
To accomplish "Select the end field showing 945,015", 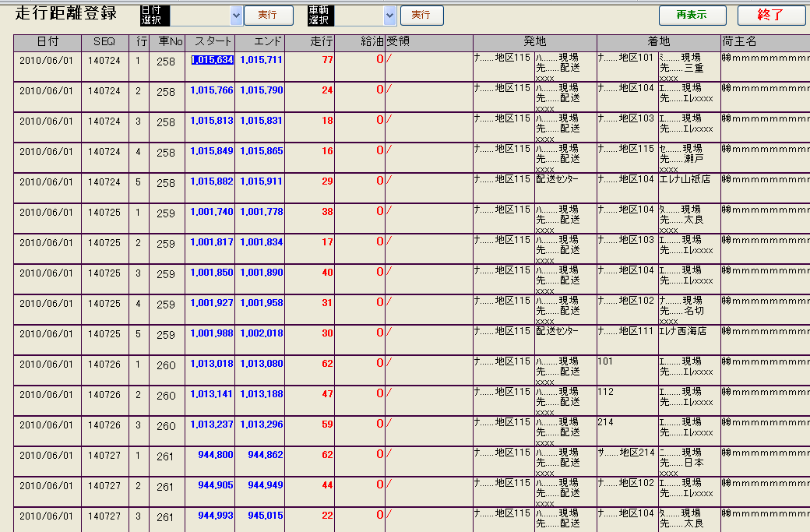I will coord(261,516).
